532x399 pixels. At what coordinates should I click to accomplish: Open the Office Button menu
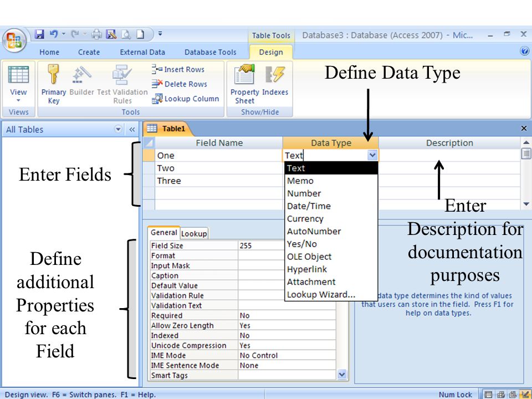(x=14, y=40)
